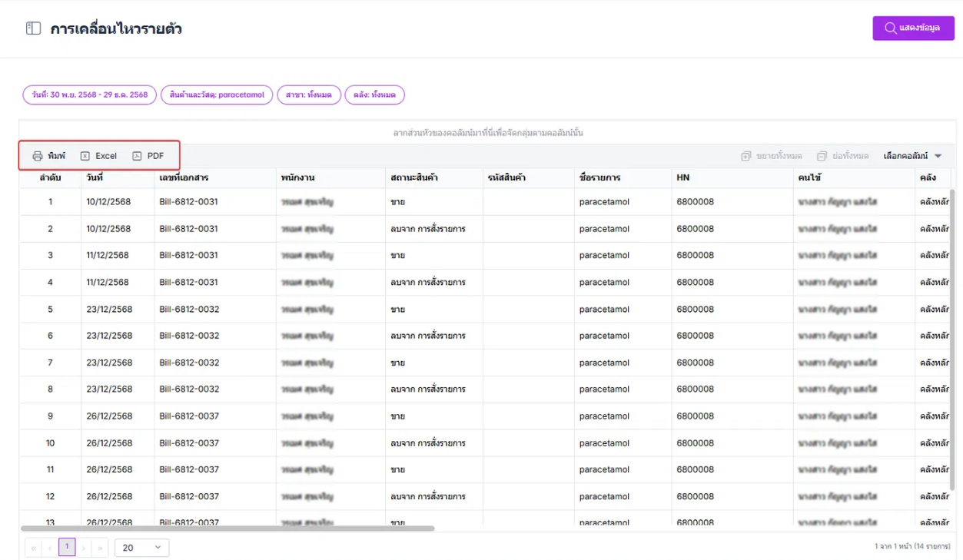Export the table using the Excel icon
This screenshot has height=560, width=963.
85,156
